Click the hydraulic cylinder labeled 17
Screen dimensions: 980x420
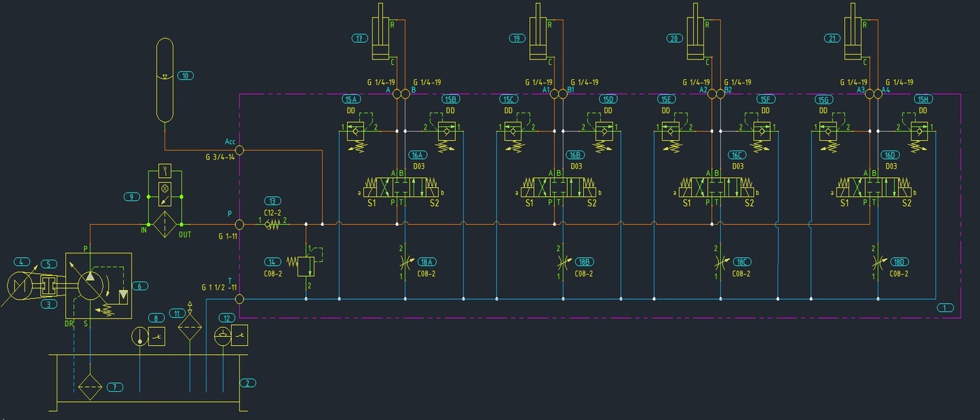coord(381,35)
